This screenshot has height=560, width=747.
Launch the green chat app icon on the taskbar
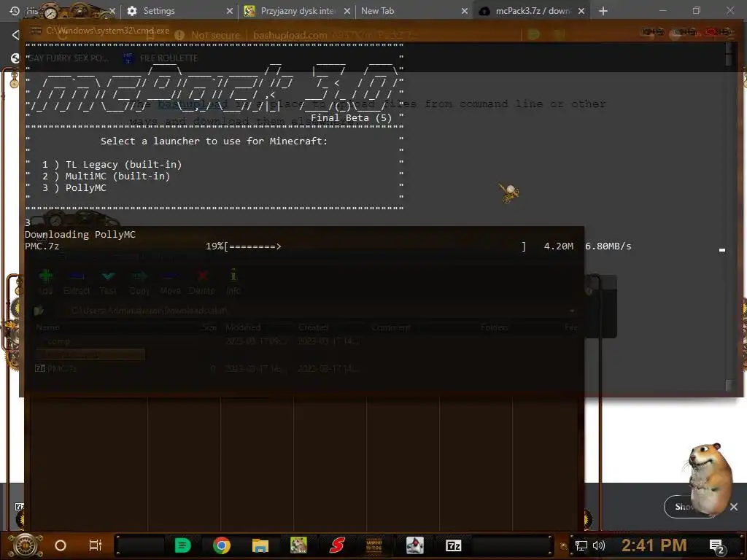182,545
